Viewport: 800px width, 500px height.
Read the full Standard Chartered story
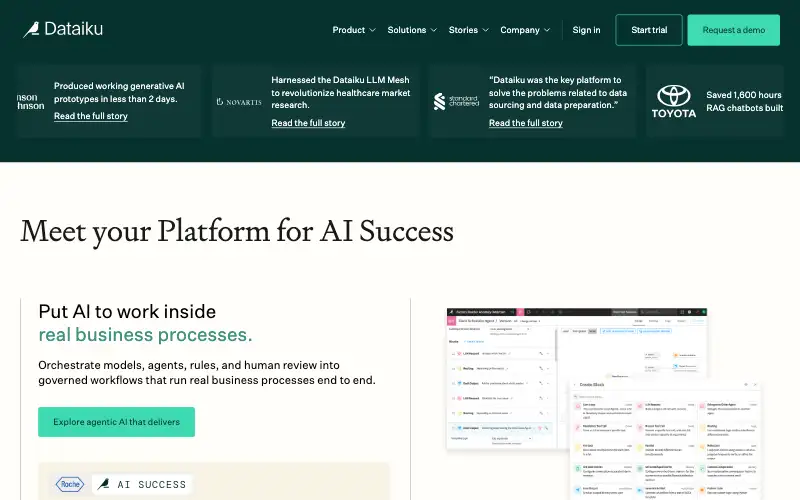tap(526, 123)
